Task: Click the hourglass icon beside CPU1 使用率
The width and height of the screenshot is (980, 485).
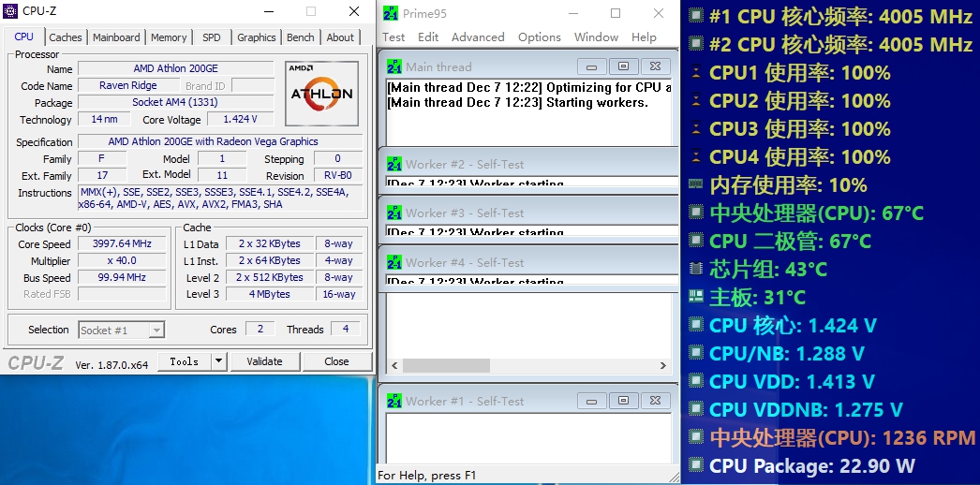Action: pos(695,73)
